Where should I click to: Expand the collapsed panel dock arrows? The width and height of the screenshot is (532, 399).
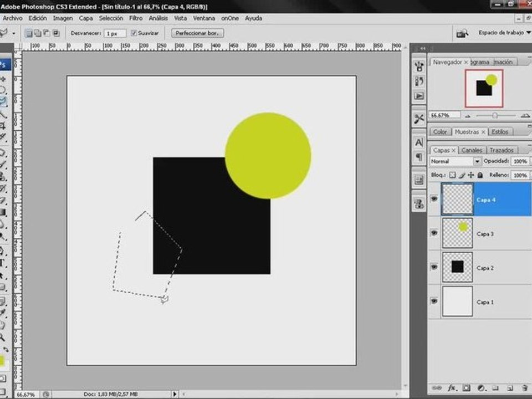[423, 49]
